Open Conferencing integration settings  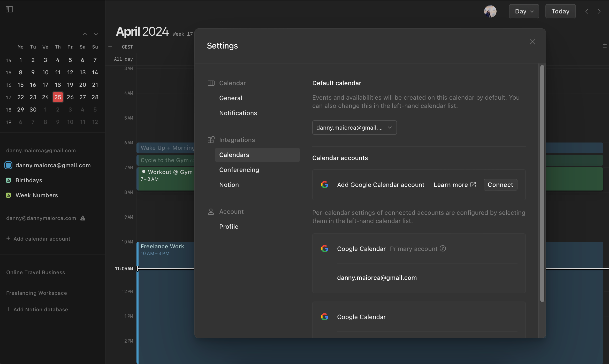point(239,170)
